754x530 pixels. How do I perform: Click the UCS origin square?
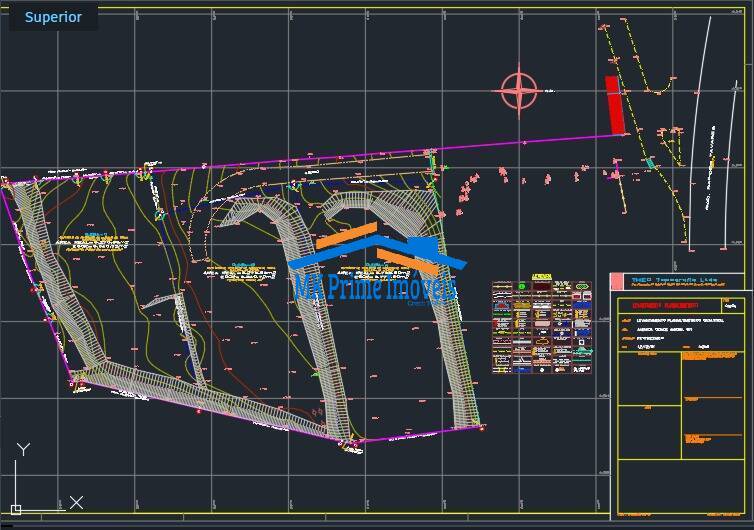point(16,508)
